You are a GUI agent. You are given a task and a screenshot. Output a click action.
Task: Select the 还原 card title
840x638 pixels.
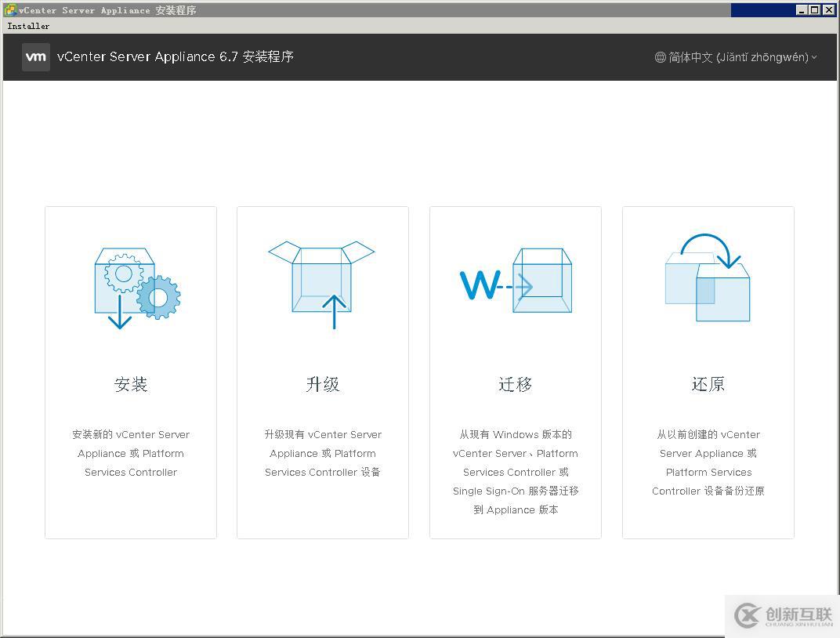[708, 384]
